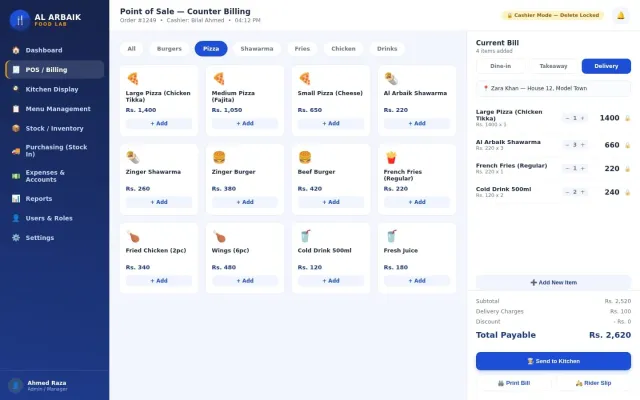Add Al Arbaik Shawarma to the bill
The height and width of the screenshot is (400, 640).
(417, 123)
